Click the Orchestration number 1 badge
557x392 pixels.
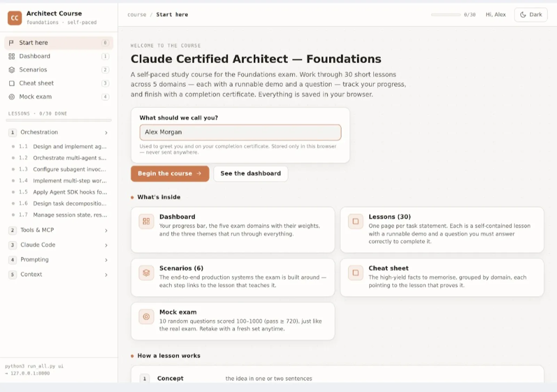[x=13, y=132]
